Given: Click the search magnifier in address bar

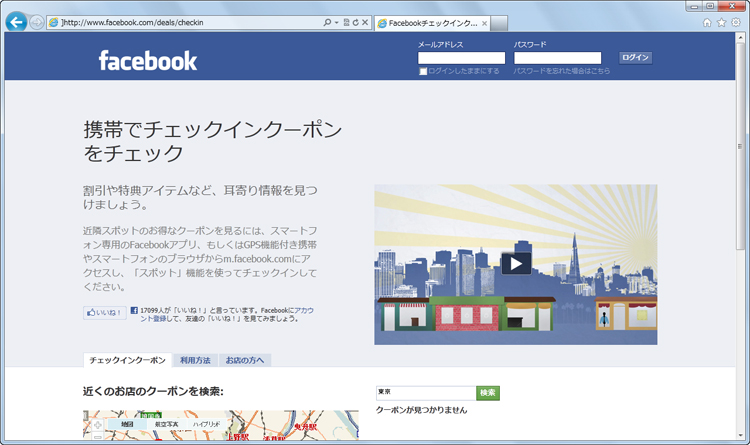Looking at the screenshot, I should [x=327, y=22].
